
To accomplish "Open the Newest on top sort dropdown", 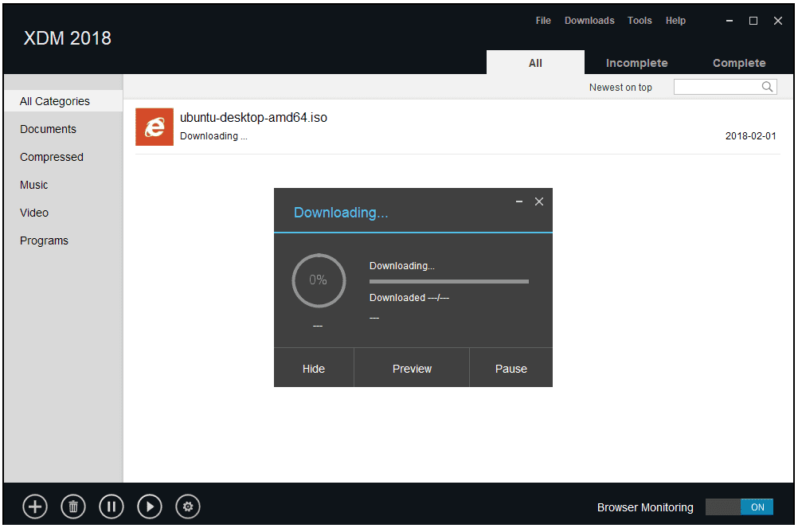I will coord(620,88).
